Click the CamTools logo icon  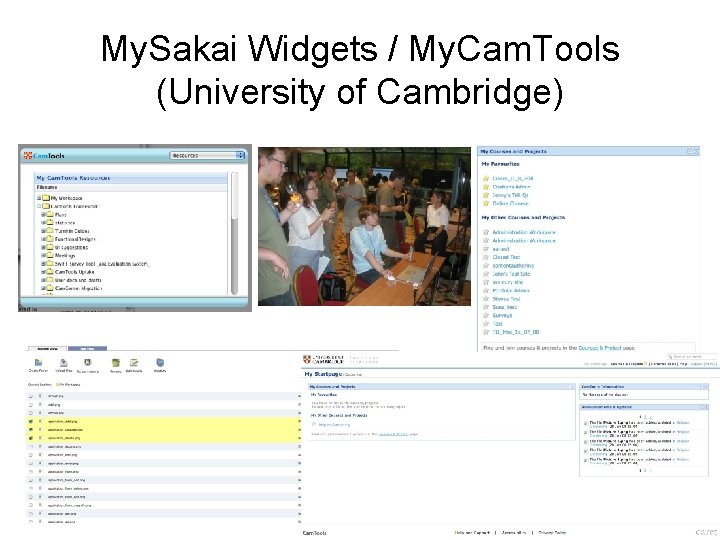[x=28, y=156]
